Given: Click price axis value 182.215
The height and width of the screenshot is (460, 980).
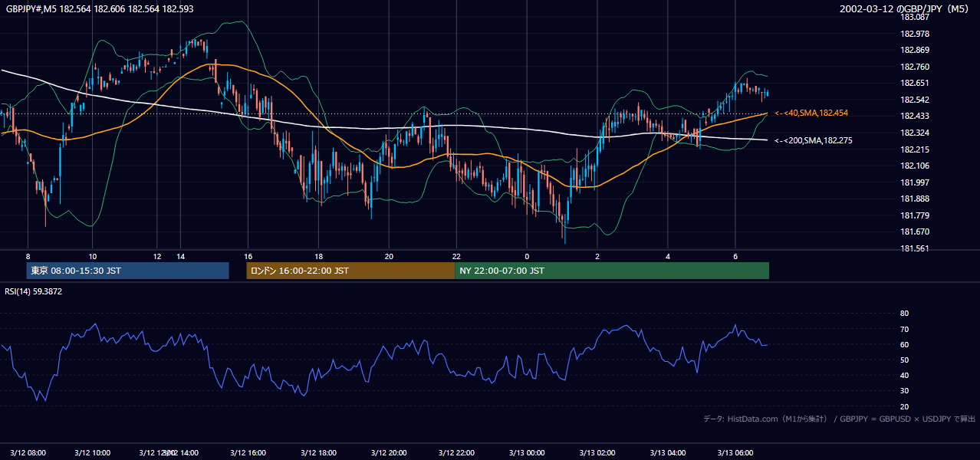Looking at the screenshot, I should pos(915,149).
